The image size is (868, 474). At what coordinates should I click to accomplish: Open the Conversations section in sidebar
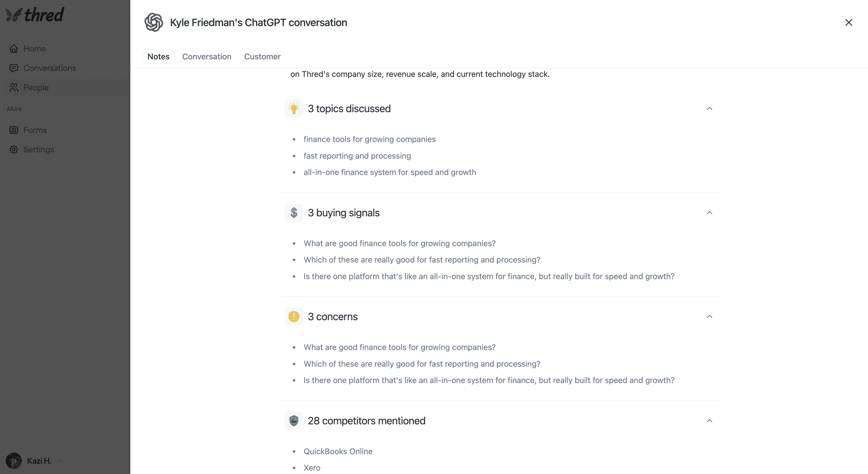(49, 68)
